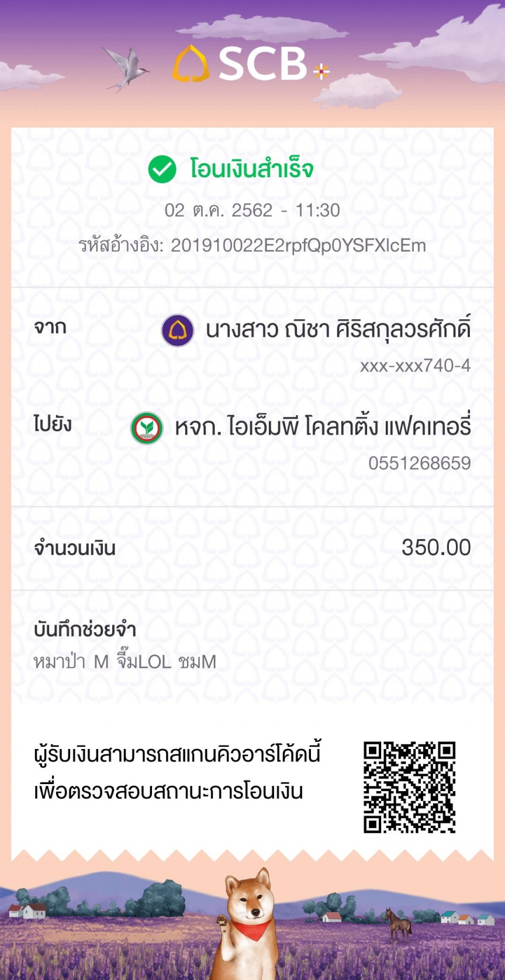Click the purple SCB bank icon beside sender

178,330
